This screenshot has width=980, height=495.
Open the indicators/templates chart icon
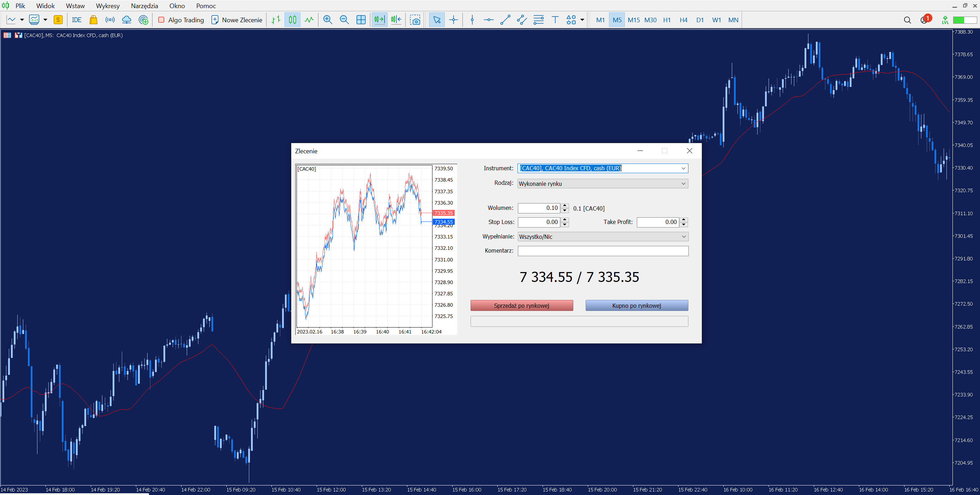pos(34,20)
